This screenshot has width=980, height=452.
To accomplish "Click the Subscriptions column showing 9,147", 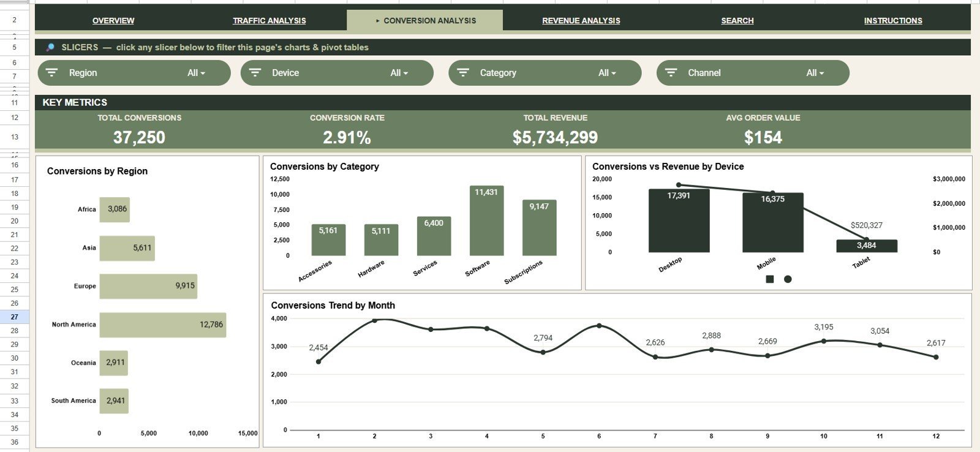I will tap(539, 227).
